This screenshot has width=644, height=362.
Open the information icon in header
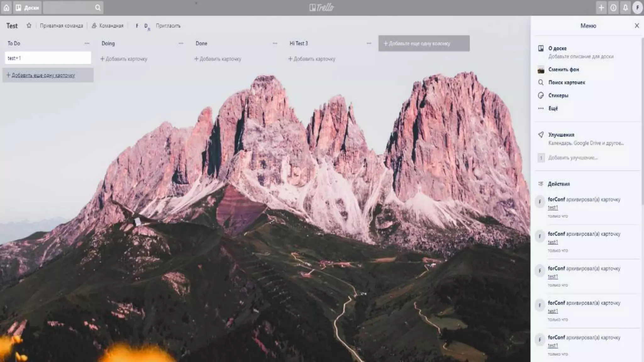click(x=613, y=8)
